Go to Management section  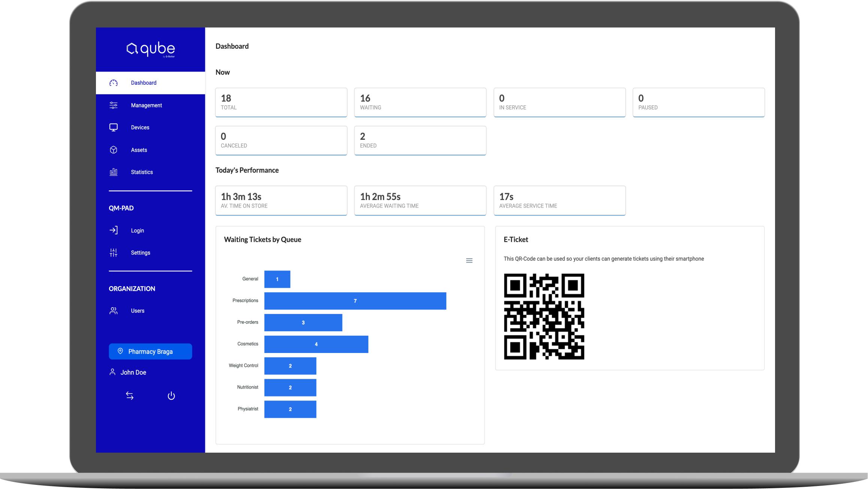point(150,105)
